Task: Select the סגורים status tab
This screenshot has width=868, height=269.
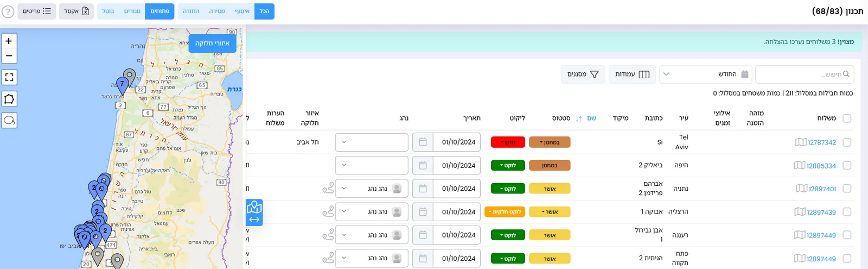Action: (132, 11)
